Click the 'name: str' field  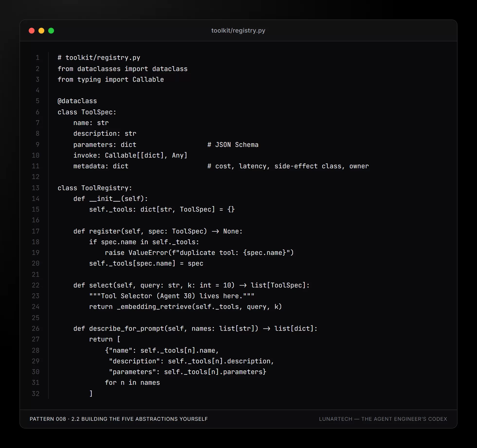91,123
